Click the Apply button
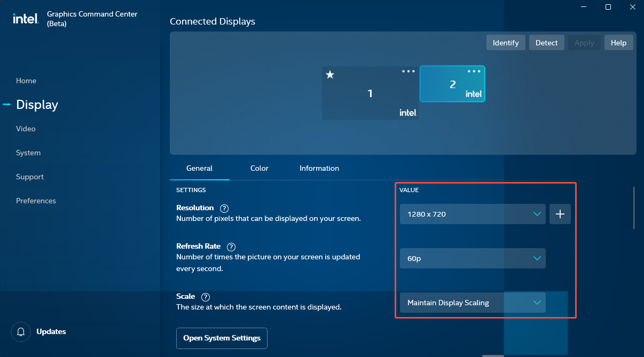The image size is (644, 357). point(584,43)
